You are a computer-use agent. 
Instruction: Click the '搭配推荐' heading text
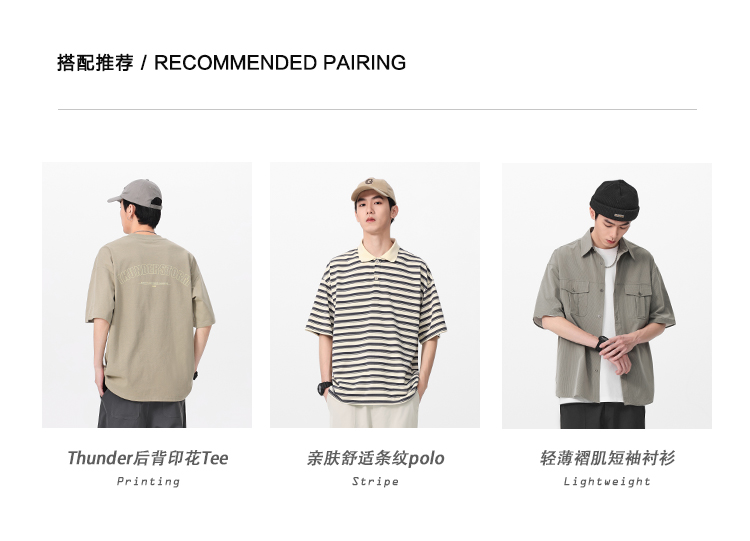95,63
